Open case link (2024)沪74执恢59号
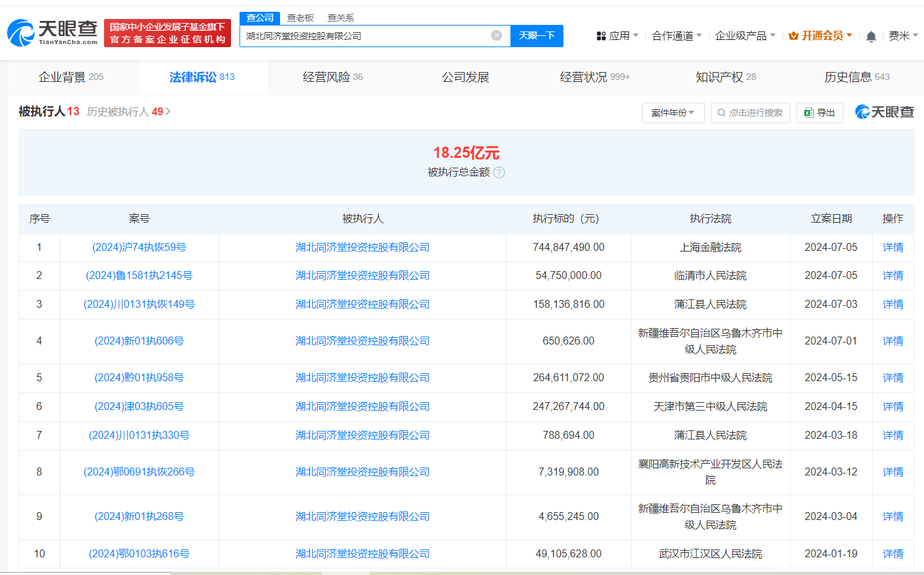 pyautogui.click(x=139, y=248)
